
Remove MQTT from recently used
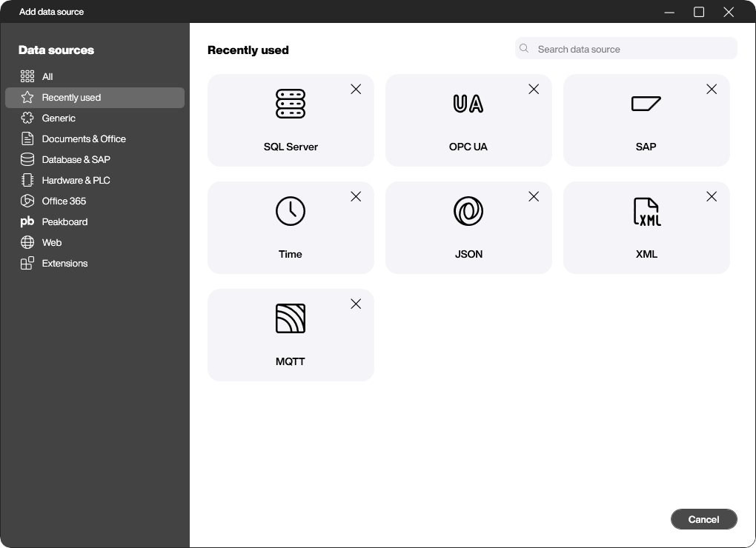[356, 304]
